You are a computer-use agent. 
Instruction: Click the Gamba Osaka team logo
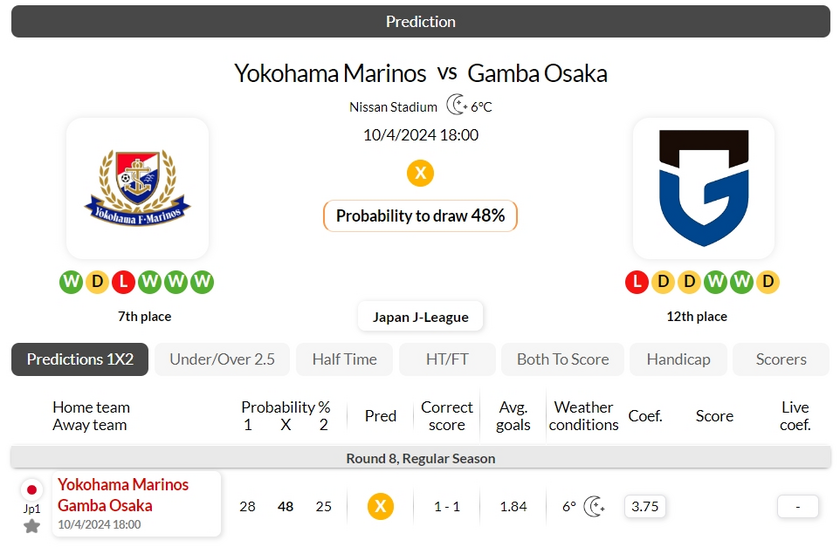(x=703, y=188)
